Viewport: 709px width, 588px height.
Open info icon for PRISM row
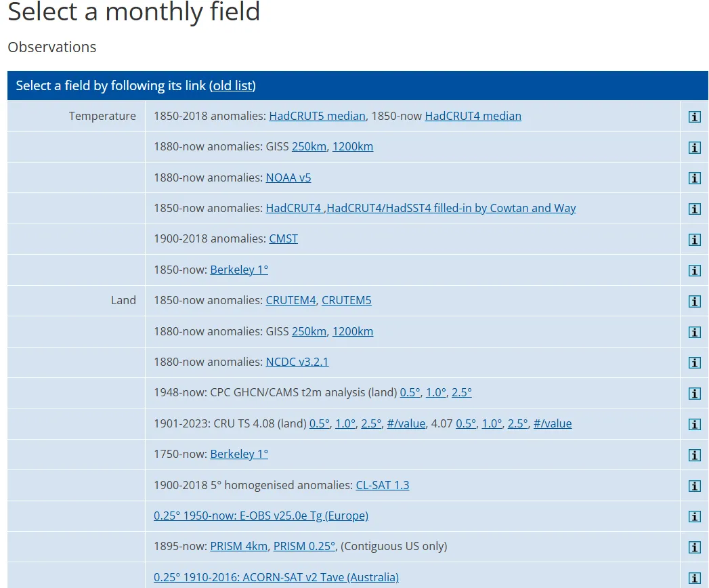[695, 547]
